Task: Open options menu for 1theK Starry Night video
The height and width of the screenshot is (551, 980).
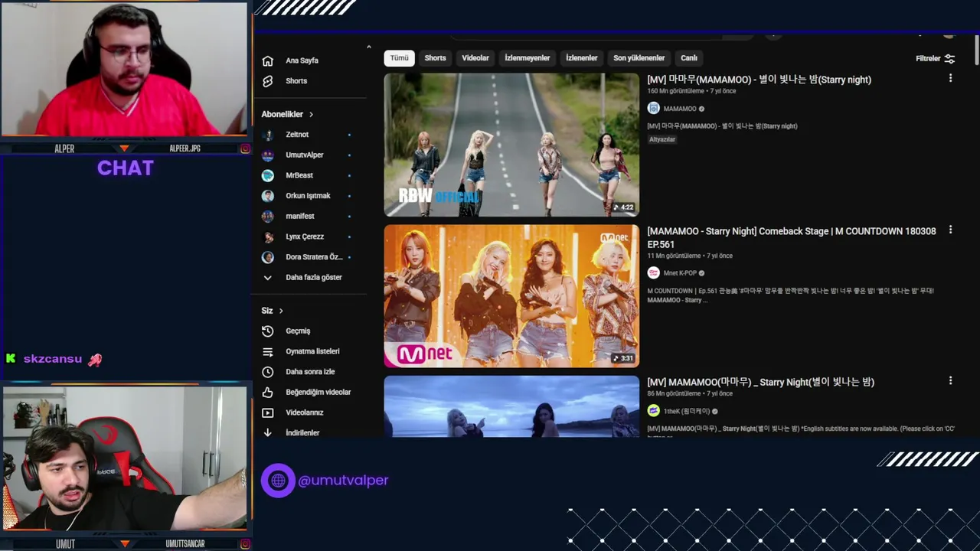Action: click(x=950, y=380)
